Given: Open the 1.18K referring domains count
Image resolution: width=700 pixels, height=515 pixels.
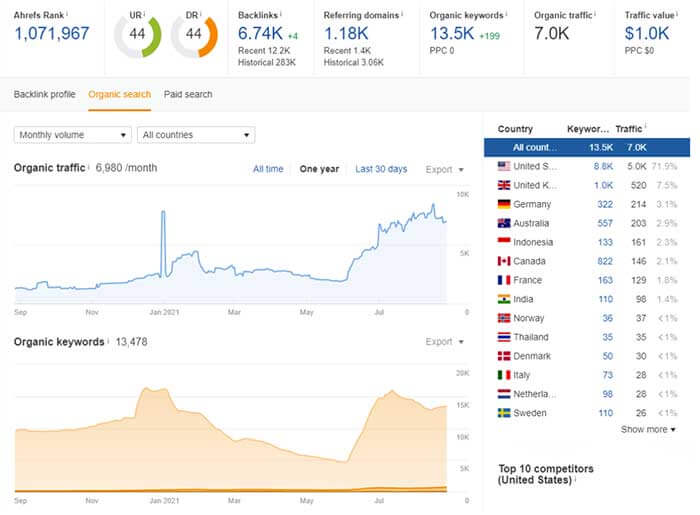Looking at the screenshot, I should (346, 33).
